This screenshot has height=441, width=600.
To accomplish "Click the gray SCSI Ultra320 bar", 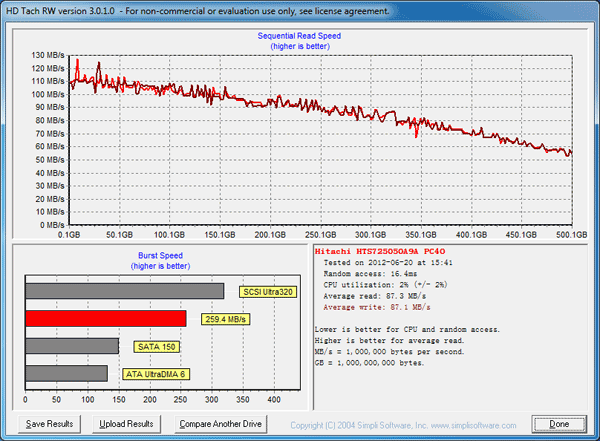I will point(124,291).
